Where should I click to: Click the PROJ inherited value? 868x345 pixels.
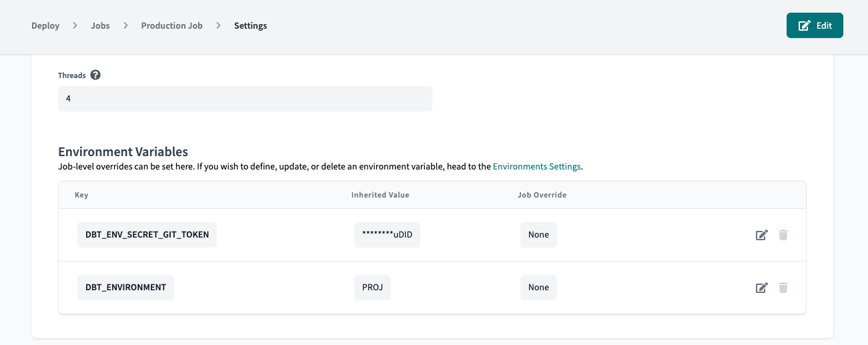coord(372,288)
